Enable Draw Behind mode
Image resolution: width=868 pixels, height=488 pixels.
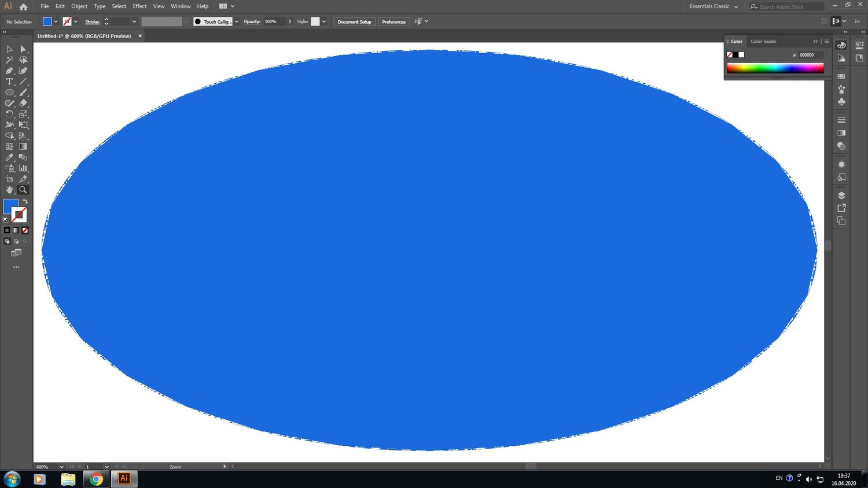pyautogui.click(x=16, y=241)
